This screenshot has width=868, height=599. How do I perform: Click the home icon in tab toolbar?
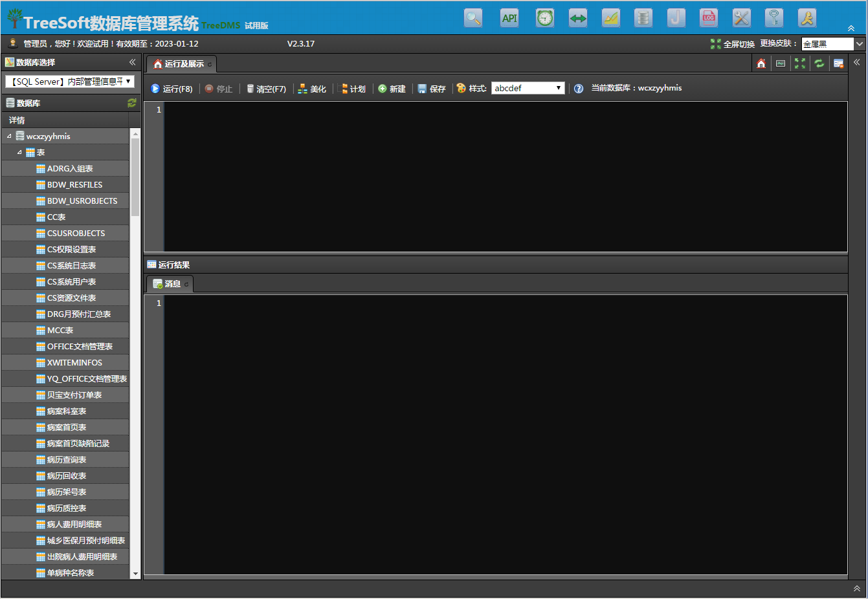click(x=761, y=63)
